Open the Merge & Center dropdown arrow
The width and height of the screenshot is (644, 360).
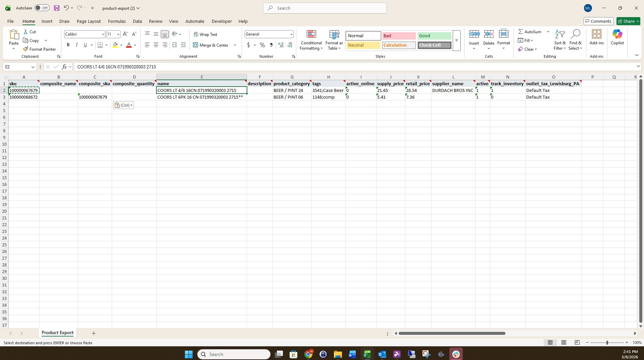[x=235, y=45]
